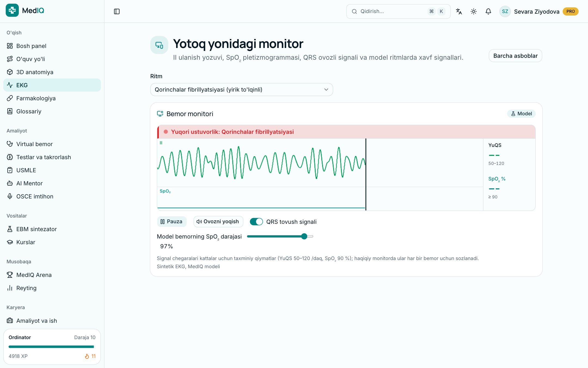Click the Testlar va takrorlash brain icon

[x=10, y=157]
